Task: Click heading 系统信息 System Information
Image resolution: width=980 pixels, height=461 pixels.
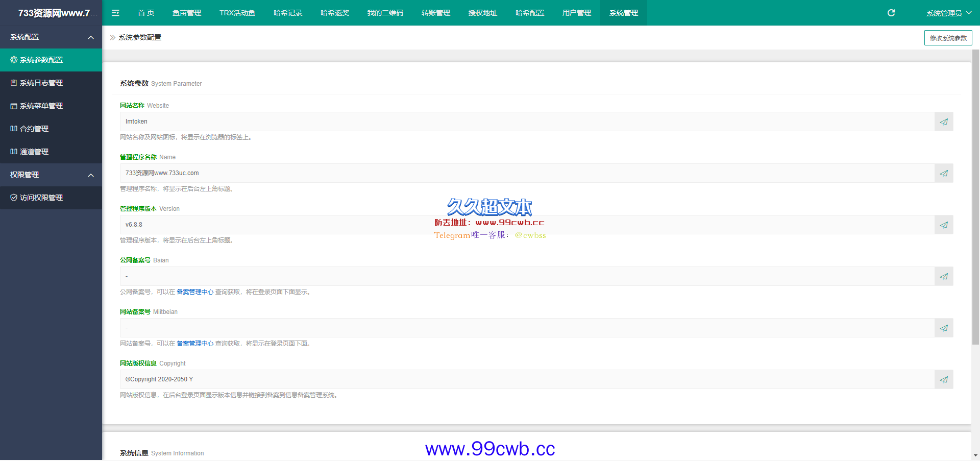Action: (162, 453)
